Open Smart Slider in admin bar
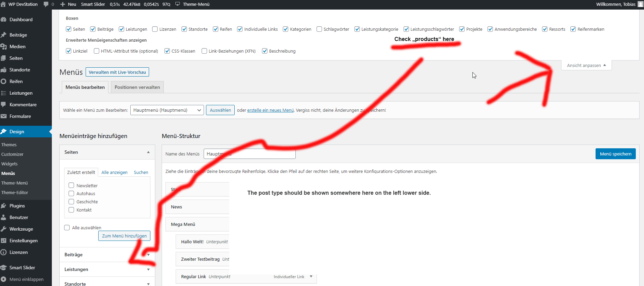The width and height of the screenshot is (644, 286). [93, 4]
